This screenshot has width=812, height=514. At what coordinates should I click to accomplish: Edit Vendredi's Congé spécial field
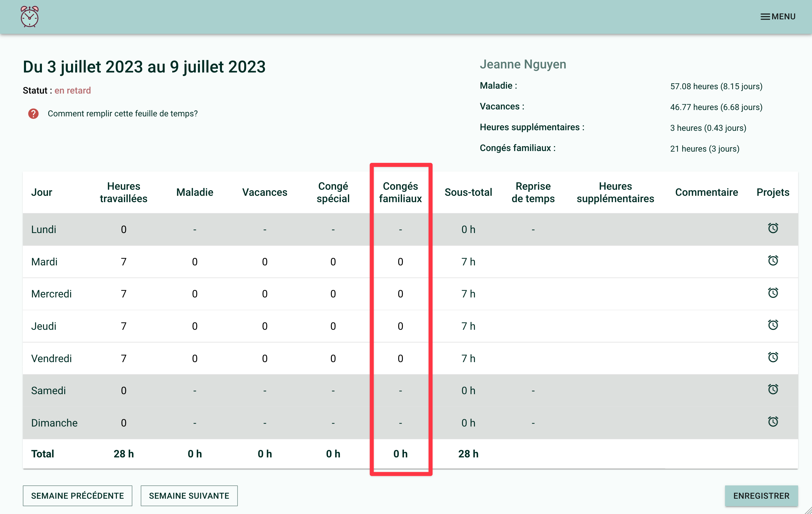pos(333,358)
